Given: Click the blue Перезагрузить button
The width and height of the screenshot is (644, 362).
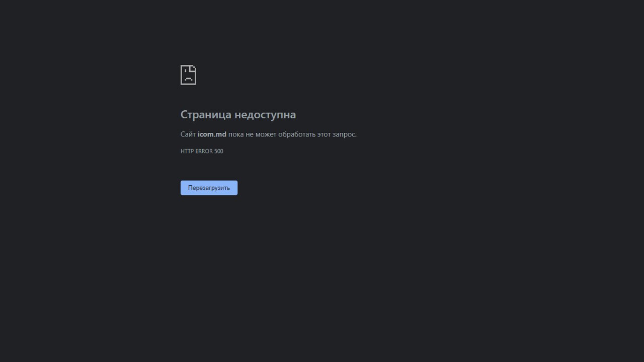Looking at the screenshot, I should [209, 188].
